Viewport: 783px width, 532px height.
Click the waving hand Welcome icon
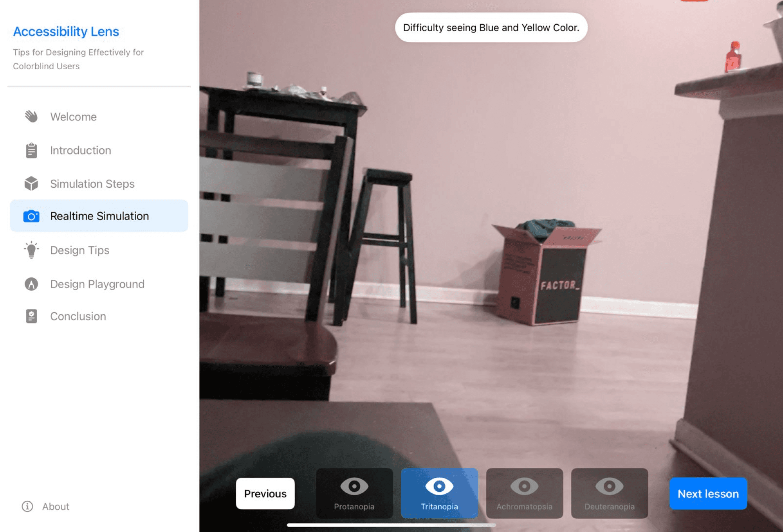[x=31, y=117]
